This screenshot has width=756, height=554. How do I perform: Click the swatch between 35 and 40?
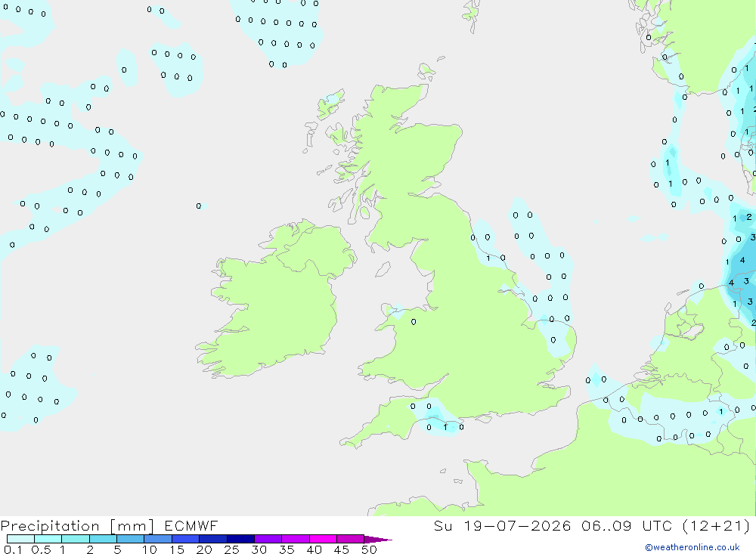296,539
